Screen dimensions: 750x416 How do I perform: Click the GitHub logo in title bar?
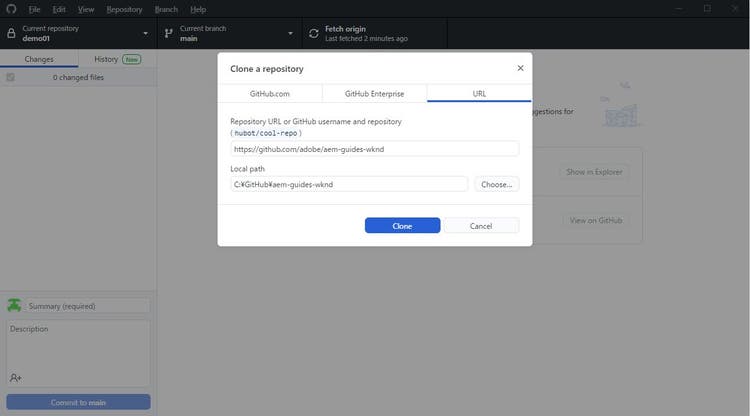point(11,9)
